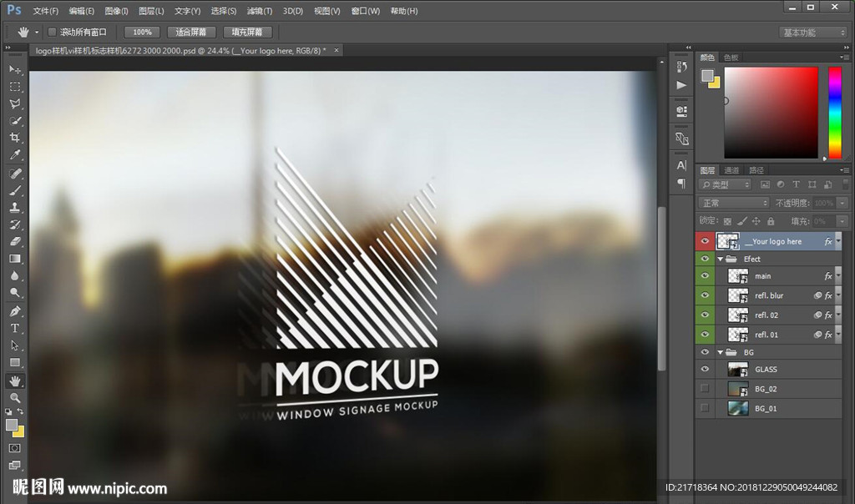The image size is (855, 504).
Task: Select the Blur tool
Action: [15, 275]
